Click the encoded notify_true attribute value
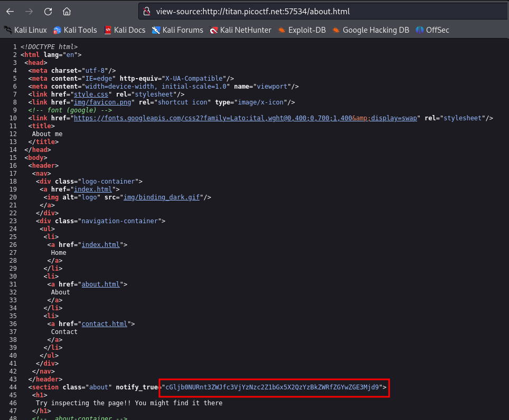This screenshot has width=509, height=420. point(272,387)
